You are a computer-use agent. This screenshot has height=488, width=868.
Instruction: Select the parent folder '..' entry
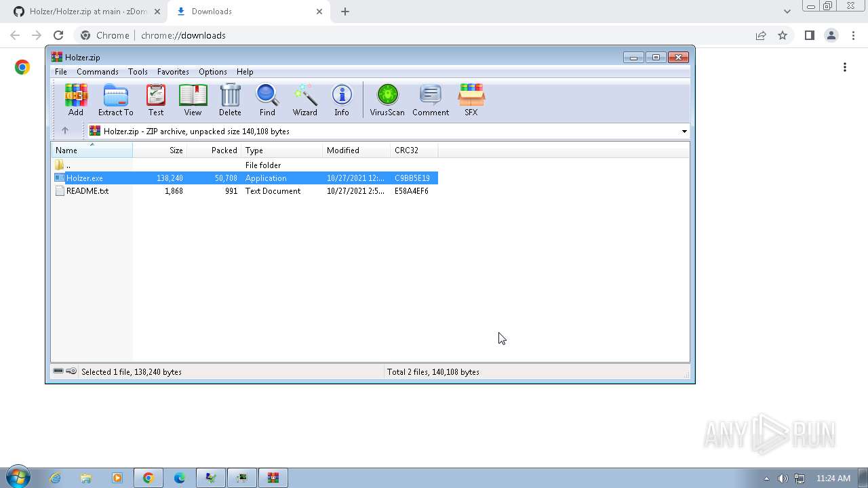pyautogui.click(x=245, y=165)
